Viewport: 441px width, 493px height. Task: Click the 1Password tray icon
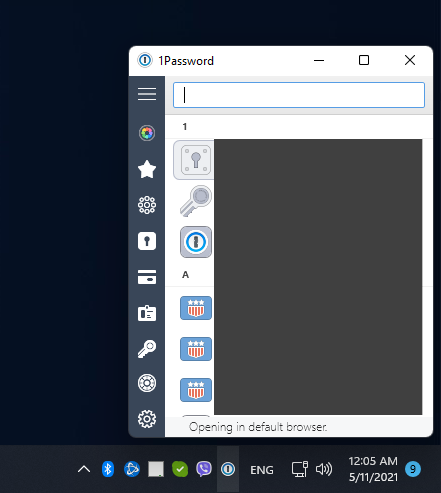pyautogui.click(x=228, y=469)
